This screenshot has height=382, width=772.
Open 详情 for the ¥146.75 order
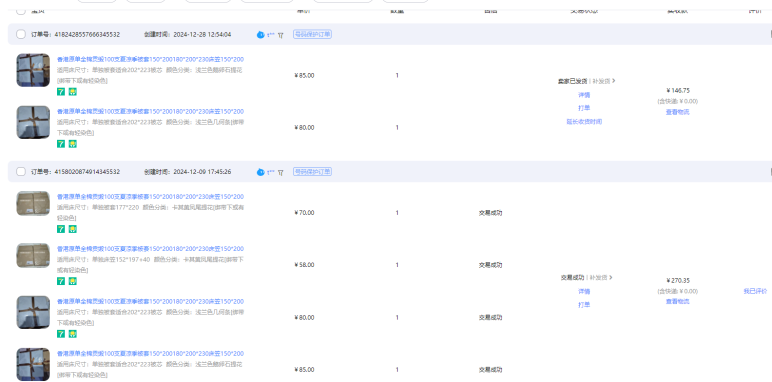584,95
